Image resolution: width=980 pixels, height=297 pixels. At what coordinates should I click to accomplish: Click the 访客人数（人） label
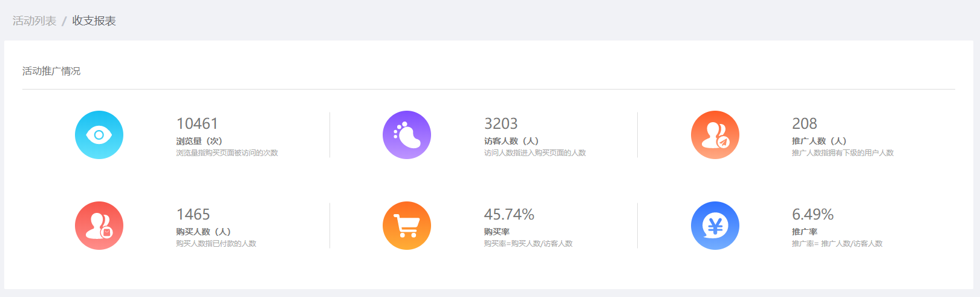pyautogui.click(x=511, y=141)
